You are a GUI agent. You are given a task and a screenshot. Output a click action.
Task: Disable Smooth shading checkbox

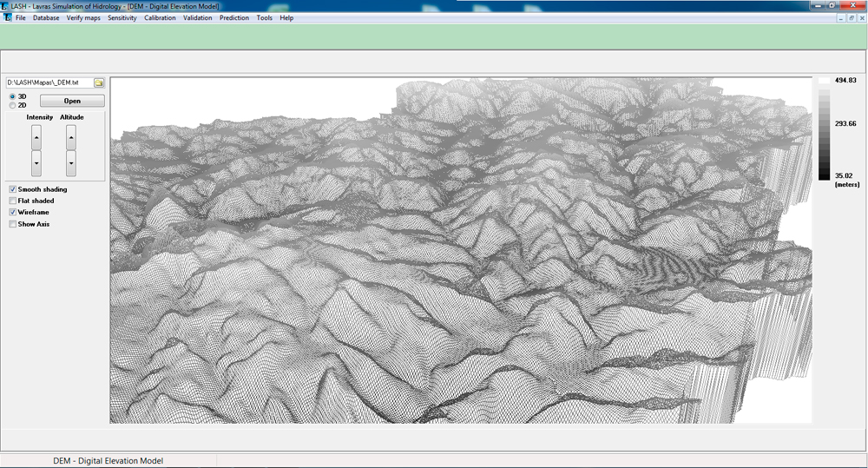[12, 189]
